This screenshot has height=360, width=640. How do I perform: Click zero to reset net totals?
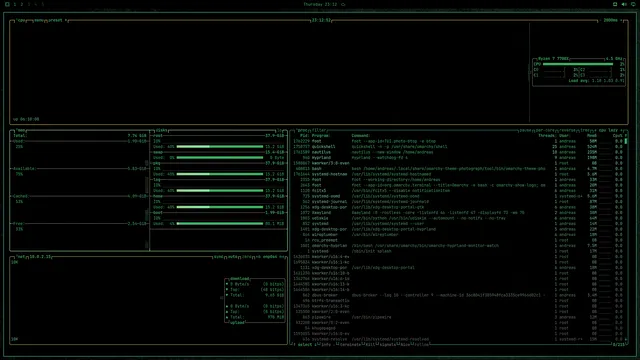point(247,257)
